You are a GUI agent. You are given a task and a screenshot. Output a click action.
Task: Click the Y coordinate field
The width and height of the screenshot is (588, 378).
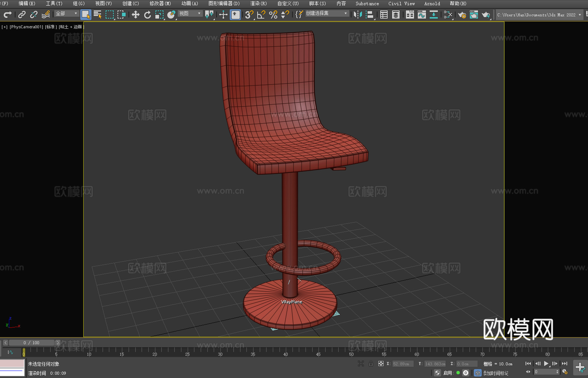point(435,364)
